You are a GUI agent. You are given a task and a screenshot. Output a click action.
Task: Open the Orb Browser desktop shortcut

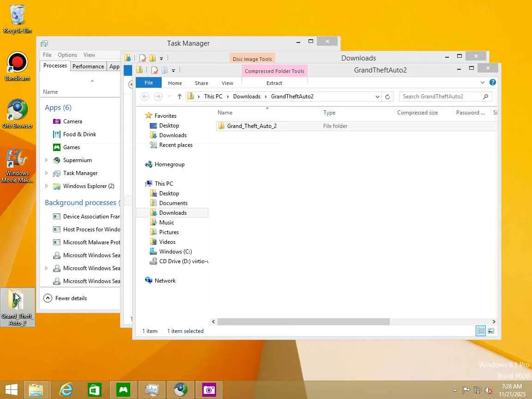coord(17,114)
